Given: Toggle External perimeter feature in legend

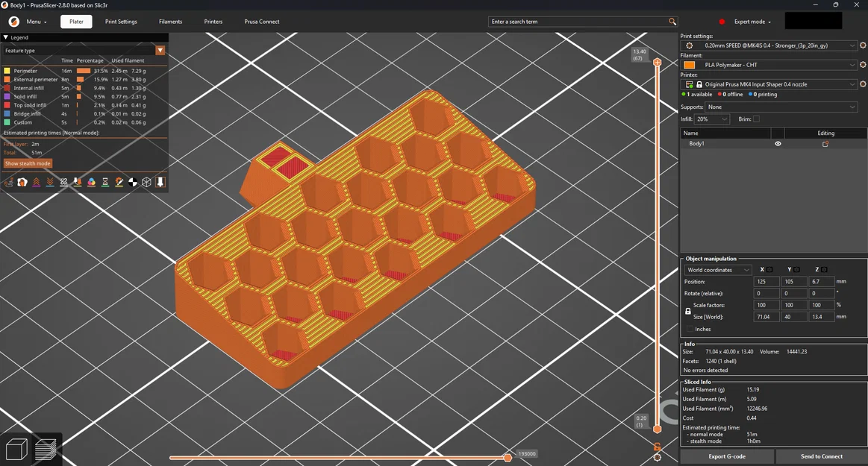Looking at the screenshot, I should click(x=75, y=80).
